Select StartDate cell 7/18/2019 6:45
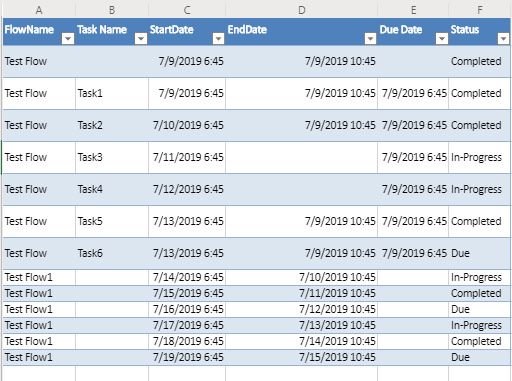The height and width of the screenshot is (381, 512). (187, 341)
